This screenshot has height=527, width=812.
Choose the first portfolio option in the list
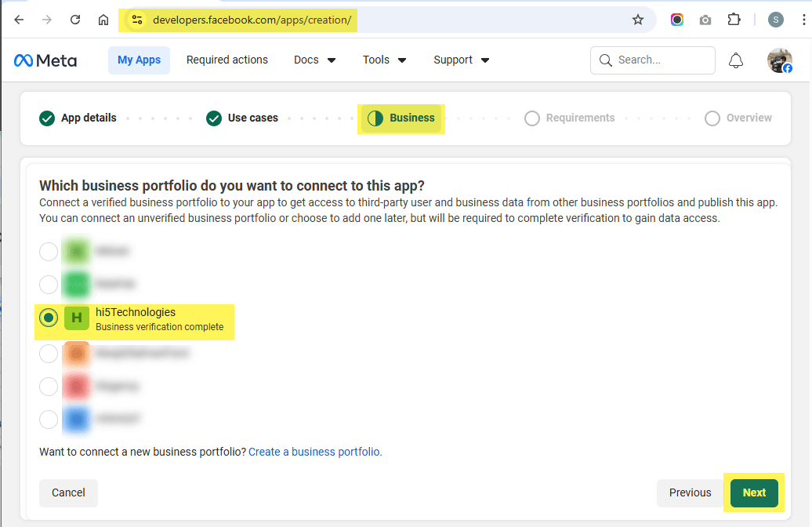point(48,252)
